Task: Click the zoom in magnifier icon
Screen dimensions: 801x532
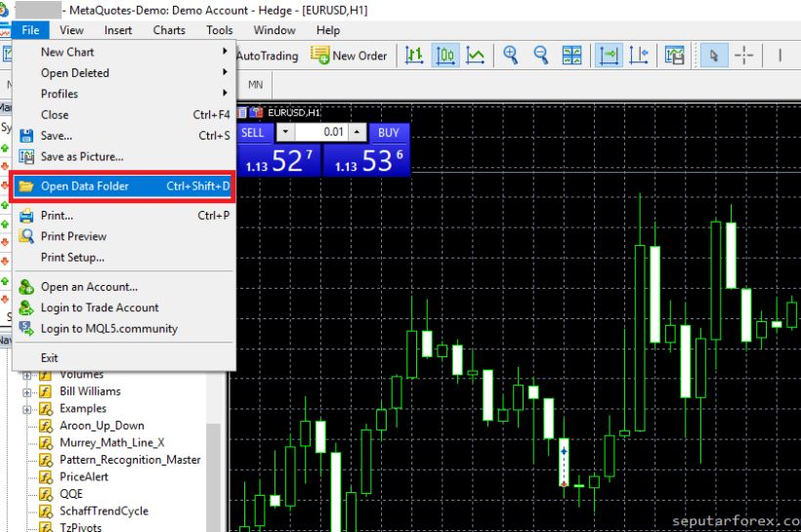Action: pos(510,56)
